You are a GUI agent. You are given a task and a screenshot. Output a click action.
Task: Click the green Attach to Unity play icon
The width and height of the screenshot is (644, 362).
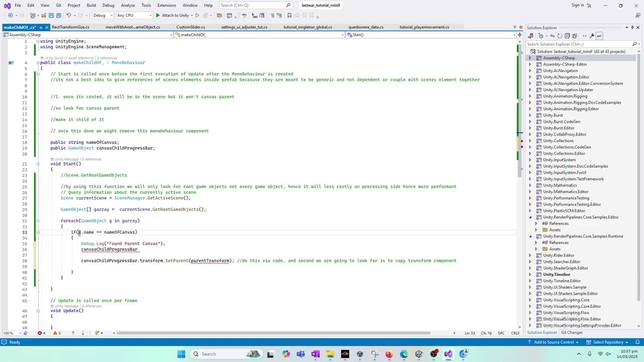coord(157,16)
